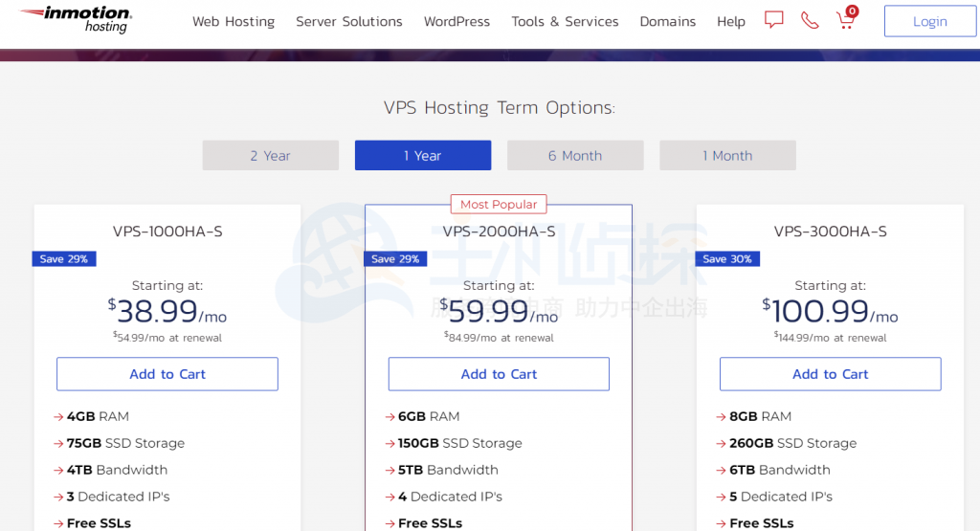Image resolution: width=980 pixels, height=531 pixels.
Task: Click the $144.99/mo at renewal text
Action: 830,338
